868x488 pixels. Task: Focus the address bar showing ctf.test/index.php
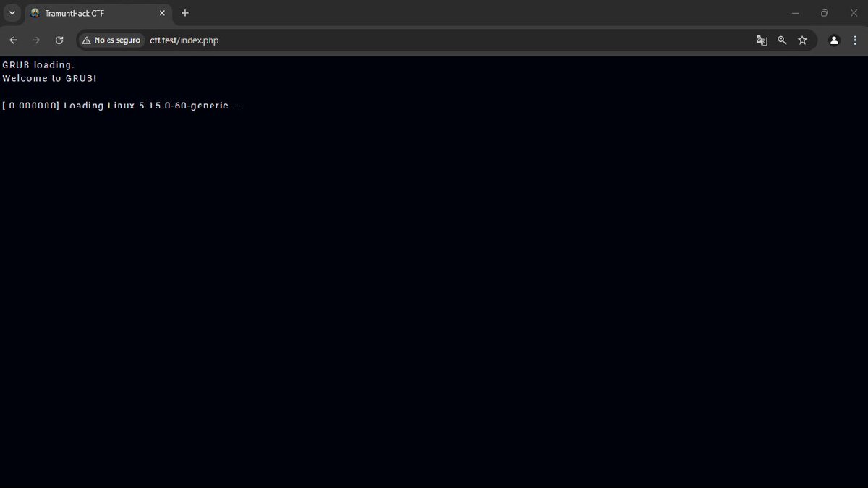[x=448, y=40]
